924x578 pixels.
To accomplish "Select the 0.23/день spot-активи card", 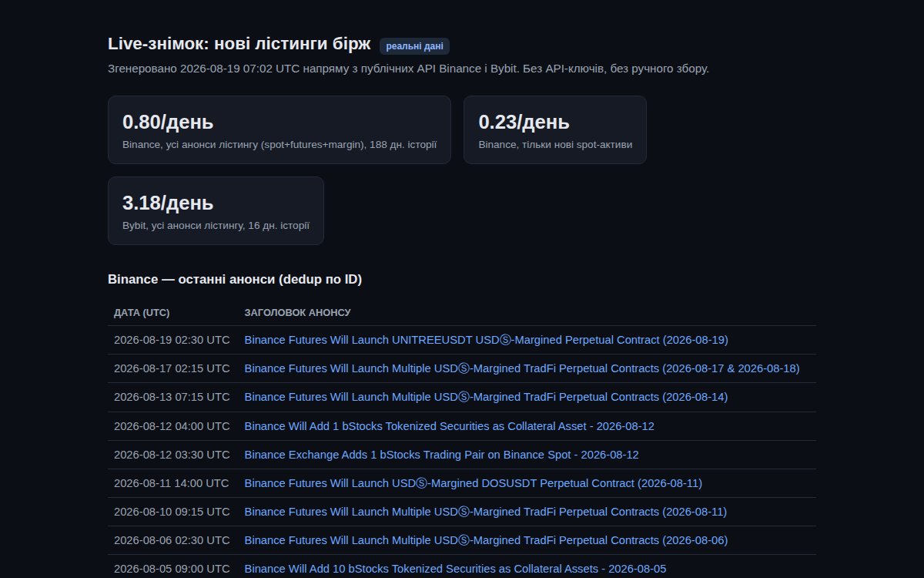I will pyautogui.click(x=555, y=129).
